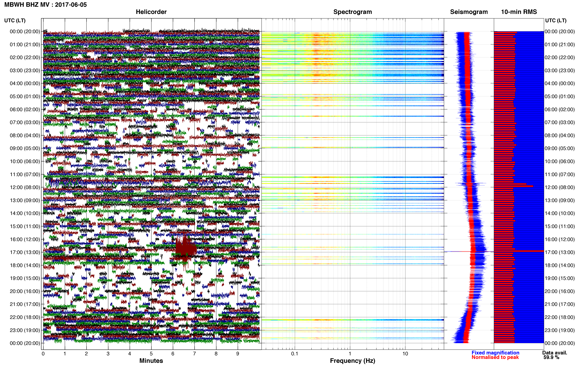The width and height of the screenshot is (588, 368).
Task: Click the left '12:00 (08:00)' time label
Action: [25, 187]
